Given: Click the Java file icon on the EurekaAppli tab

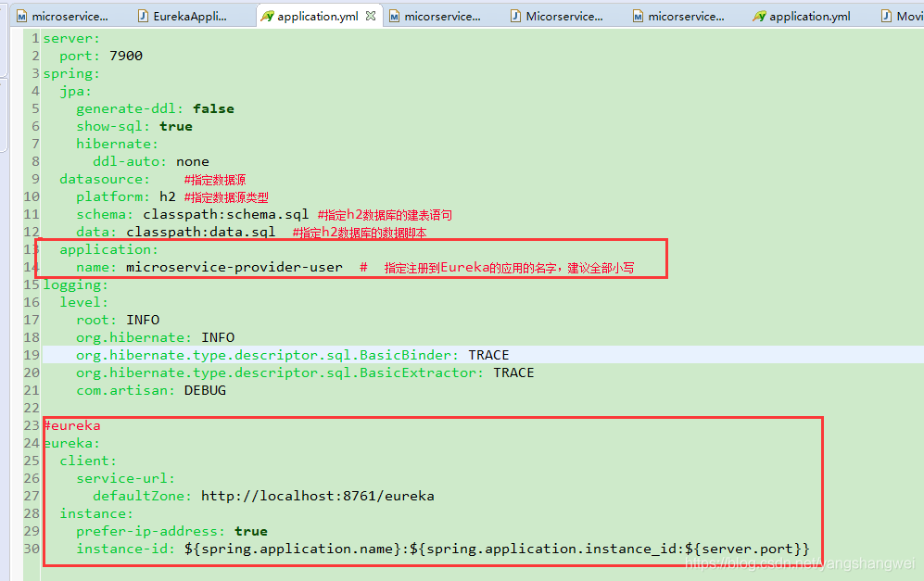Looking at the screenshot, I should point(142,16).
